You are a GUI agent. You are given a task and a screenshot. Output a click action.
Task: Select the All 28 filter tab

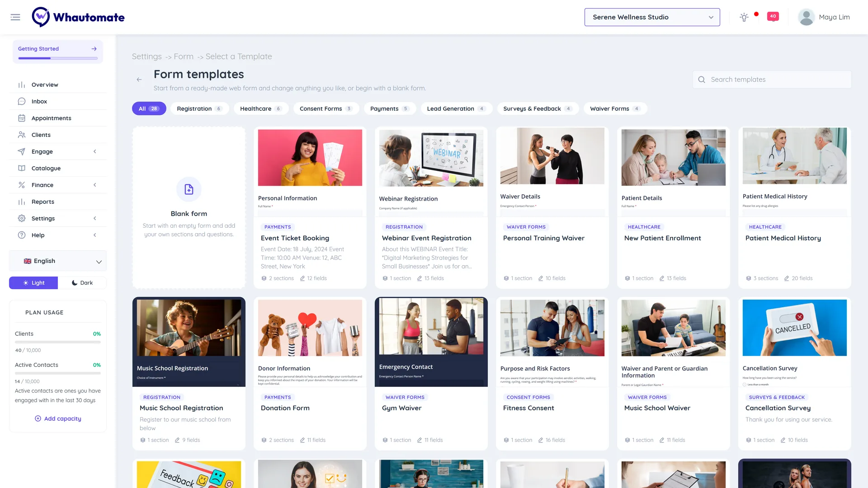pos(149,108)
